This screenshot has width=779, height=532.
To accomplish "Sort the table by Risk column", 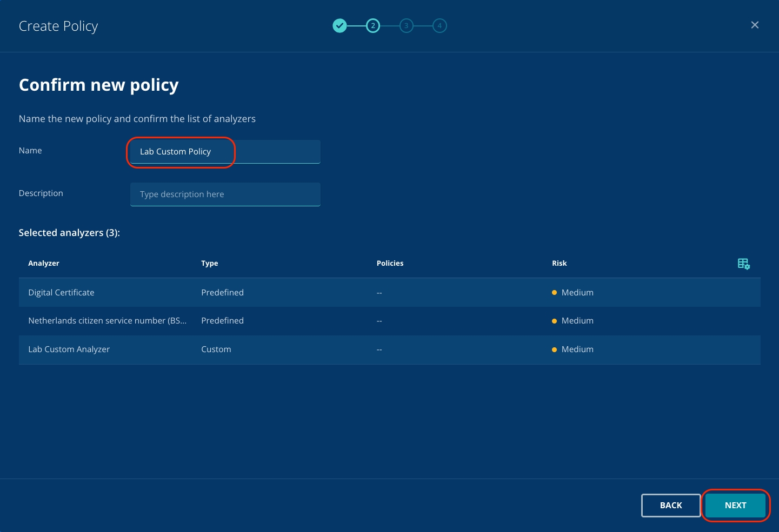I will [x=559, y=264].
